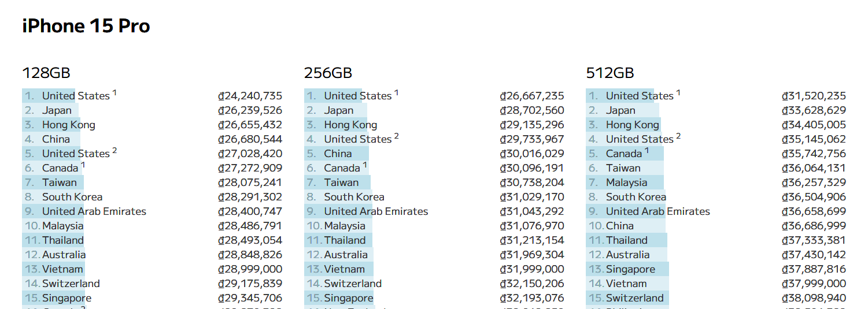Click the ₫26,667,235 price under 256GB
868x309 pixels.
532,96
